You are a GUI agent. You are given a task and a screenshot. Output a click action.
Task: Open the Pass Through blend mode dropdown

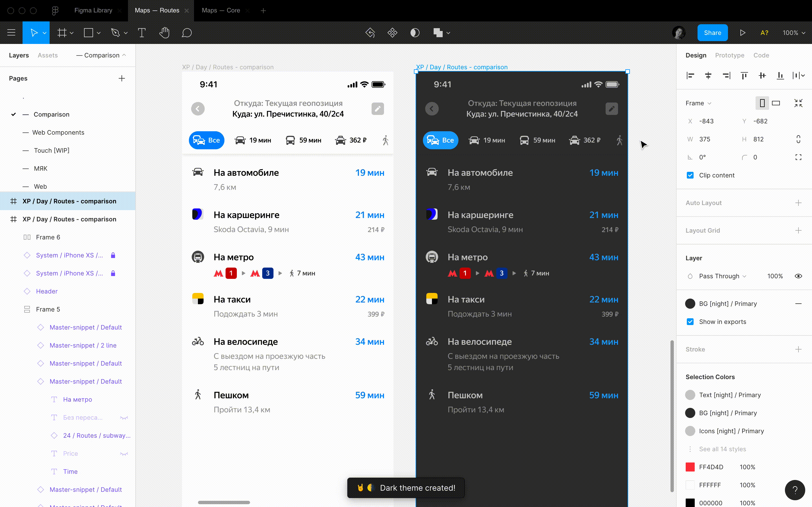[x=722, y=276]
